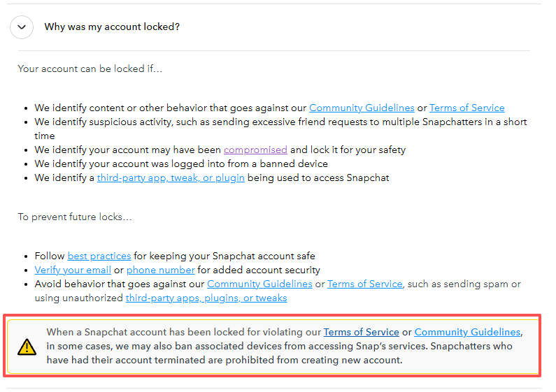This screenshot has height=392, width=556.
Task: Open Community Guidelines link in warning box
Action: (x=467, y=332)
